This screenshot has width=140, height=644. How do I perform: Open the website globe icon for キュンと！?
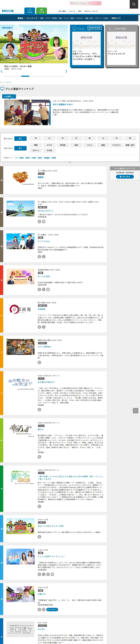[x=39, y=574]
